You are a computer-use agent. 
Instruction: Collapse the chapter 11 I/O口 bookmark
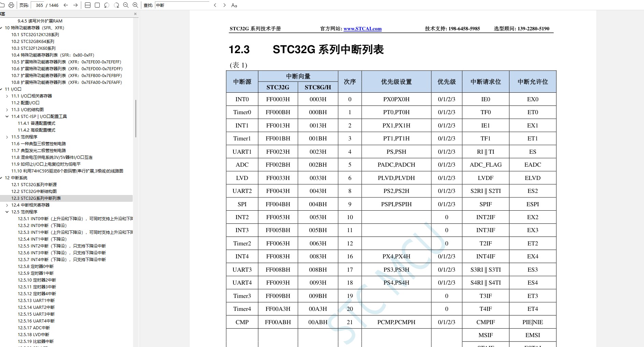[1, 89]
